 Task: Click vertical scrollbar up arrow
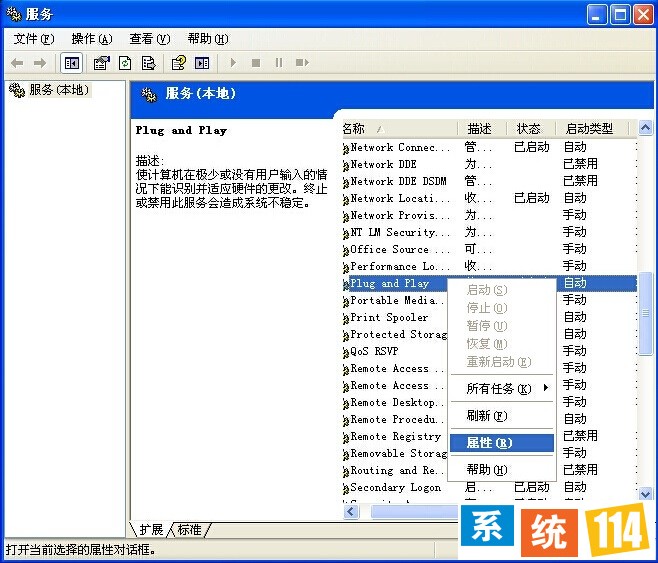click(x=645, y=128)
